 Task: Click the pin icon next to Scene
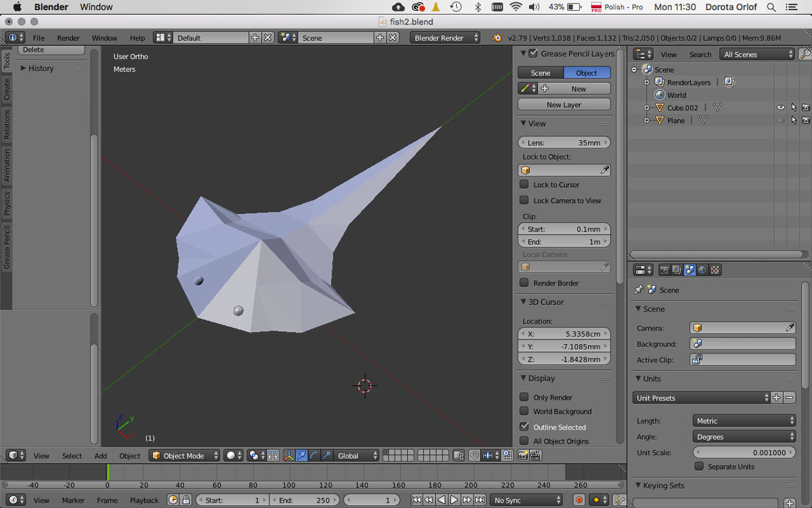pyautogui.click(x=639, y=290)
